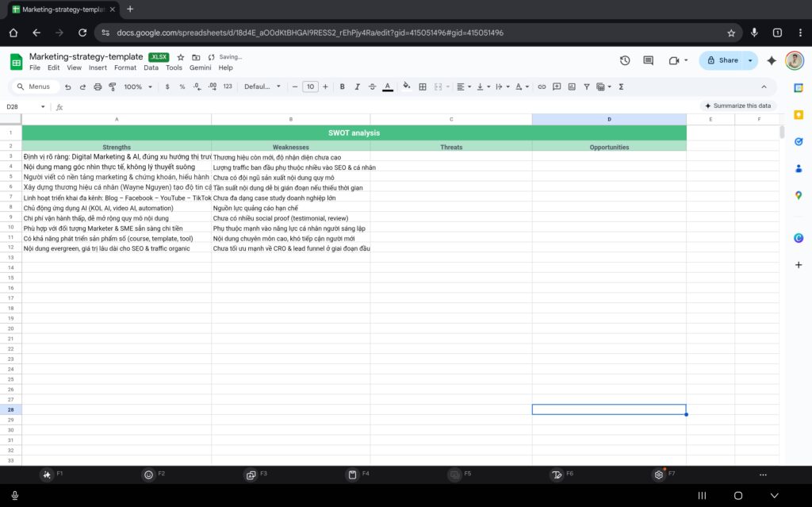Open the fill color picker
Screen dimensions: 812x507
407,86
